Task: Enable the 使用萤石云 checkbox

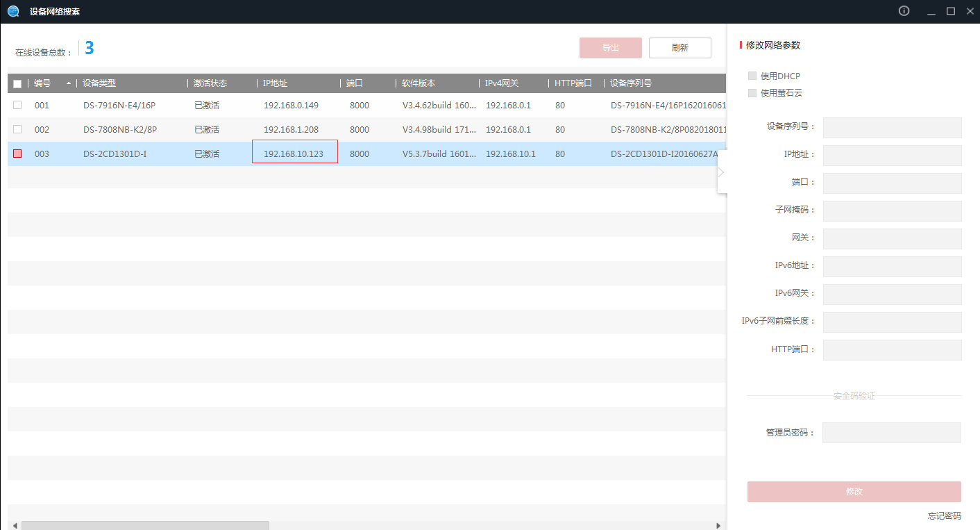Action: point(752,92)
